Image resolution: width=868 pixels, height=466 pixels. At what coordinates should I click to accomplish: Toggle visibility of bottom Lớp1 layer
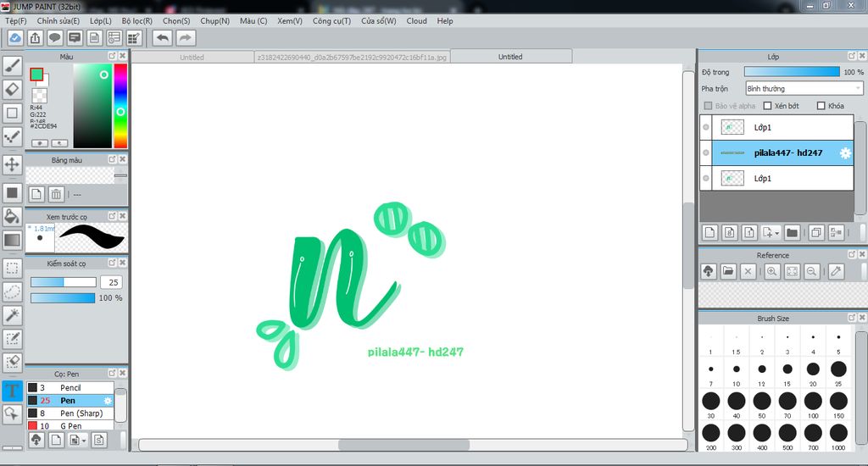pyautogui.click(x=706, y=178)
